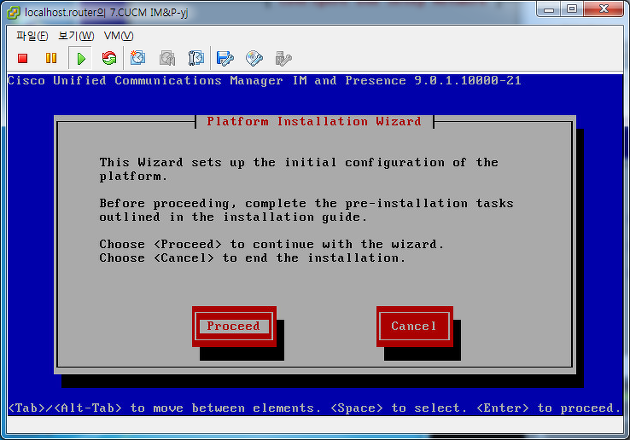Click the IM and Presence version header text
Image resolution: width=630 pixels, height=440 pixels.
tap(264, 81)
